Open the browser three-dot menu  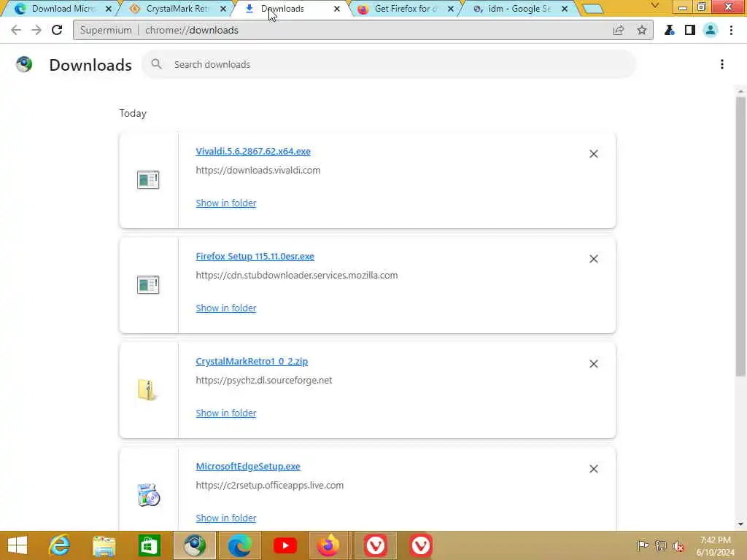pyautogui.click(x=731, y=30)
